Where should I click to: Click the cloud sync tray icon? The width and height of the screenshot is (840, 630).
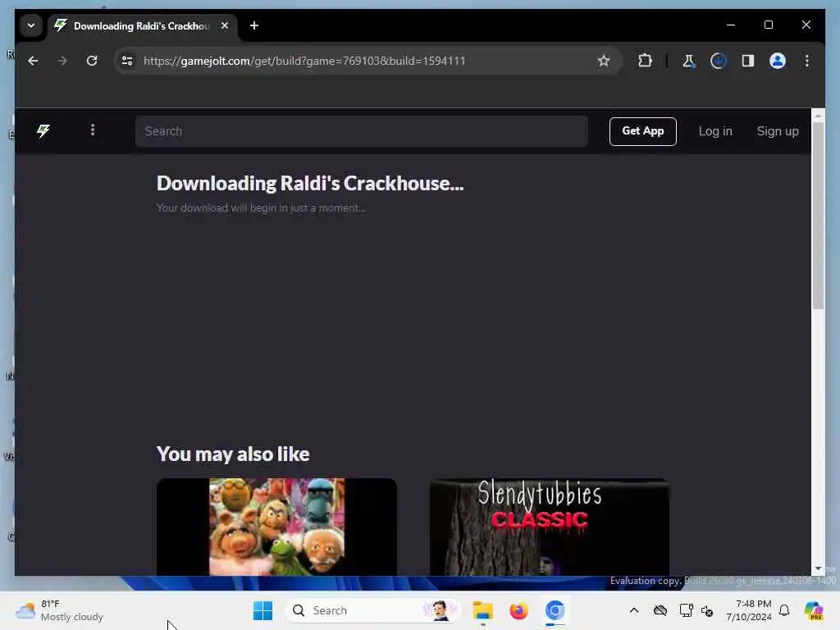tap(660, 610)
